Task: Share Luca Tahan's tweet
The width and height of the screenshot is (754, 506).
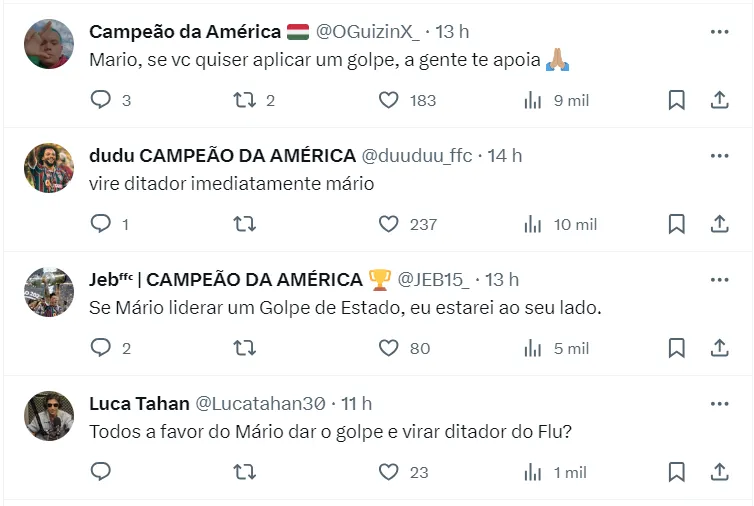Action: 719,472
